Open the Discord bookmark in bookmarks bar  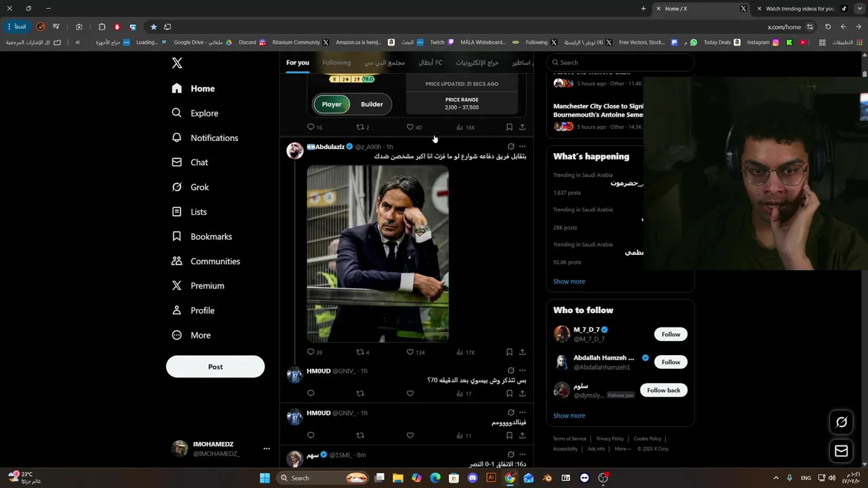point(252,42)
